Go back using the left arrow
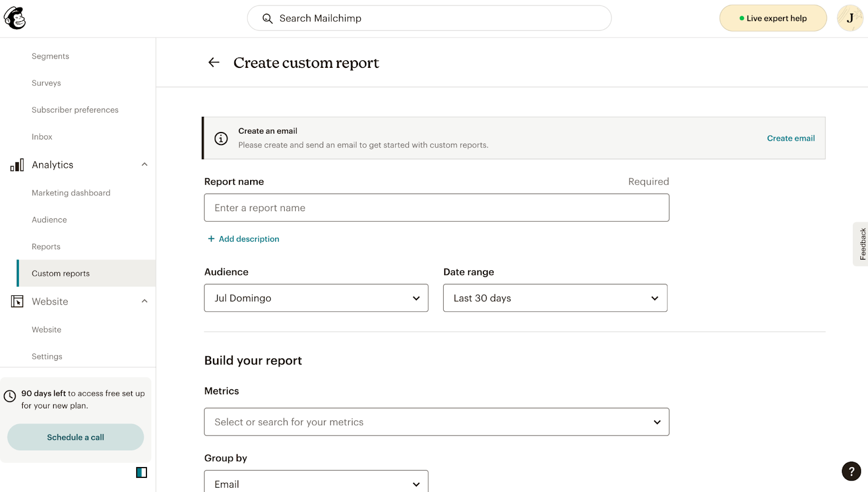Screen dimensions: 868x492 (x=214, y=62)
